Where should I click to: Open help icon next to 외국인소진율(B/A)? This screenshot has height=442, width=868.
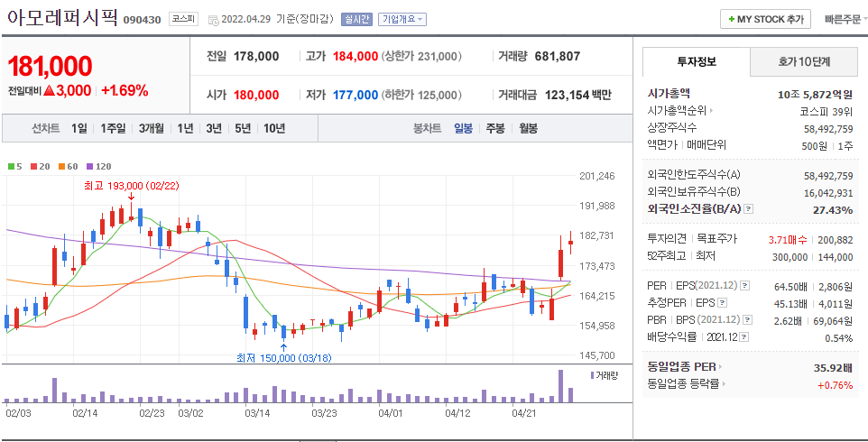(x=749, y=209)
